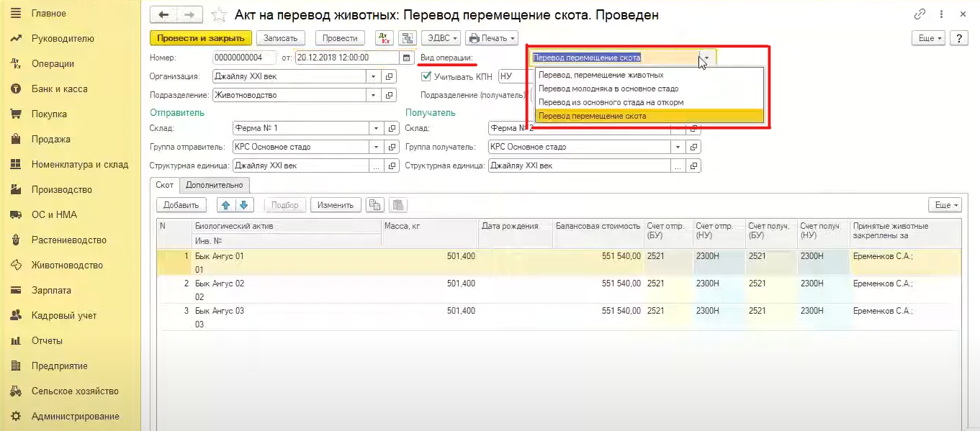Move row up with blue arrow
The height and width of the screenshot is (431, 980).
(x=226, y=205)
